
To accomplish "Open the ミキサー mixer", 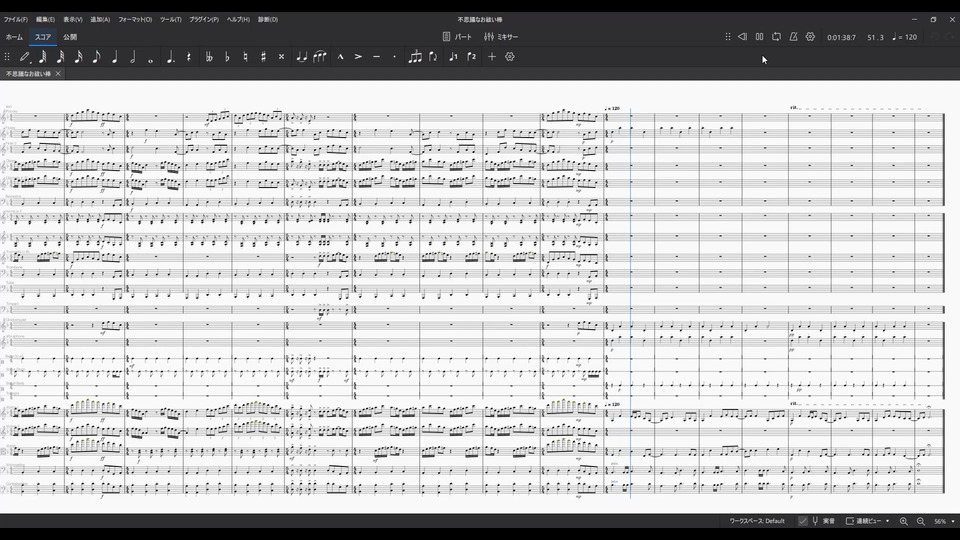I will (x=501, y=37).
